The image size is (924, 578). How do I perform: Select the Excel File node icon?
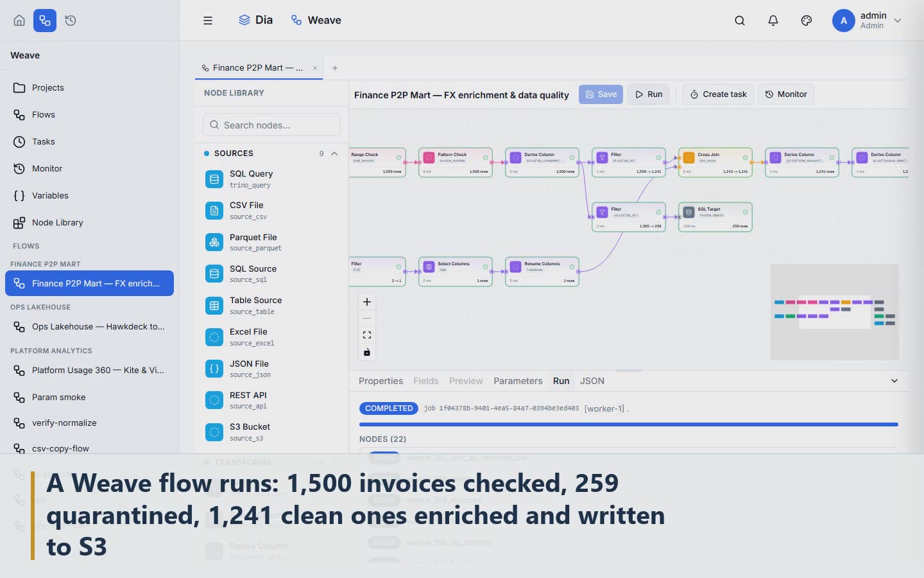(214, 337)
